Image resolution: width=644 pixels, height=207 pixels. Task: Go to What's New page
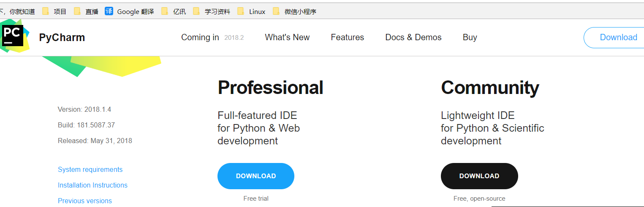[x=287, y=37]
